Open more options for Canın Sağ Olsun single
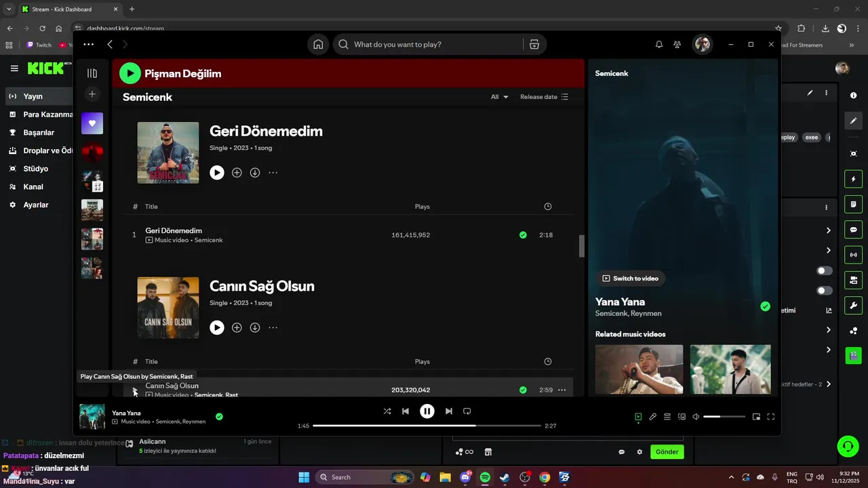 [273, 328]
